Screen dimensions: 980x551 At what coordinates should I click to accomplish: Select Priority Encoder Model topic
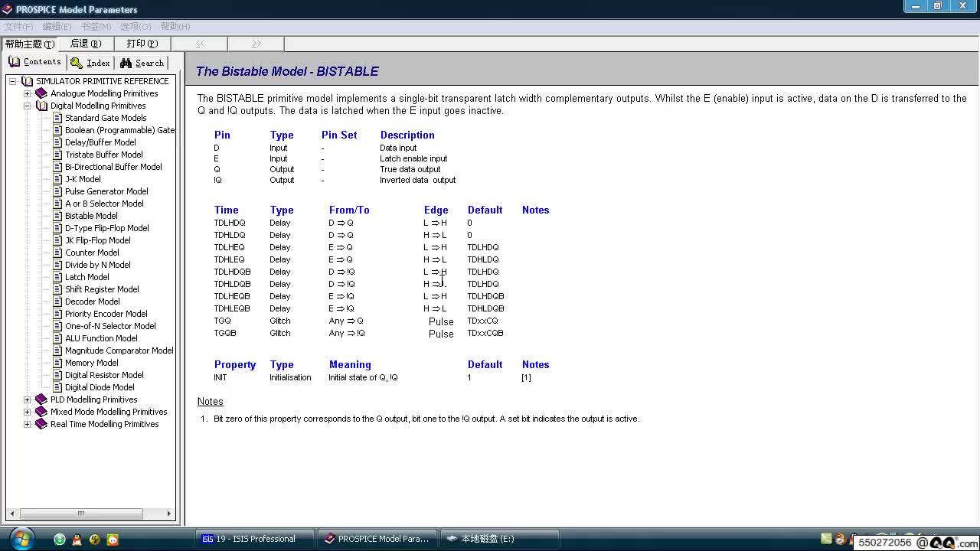pos(106,314)
